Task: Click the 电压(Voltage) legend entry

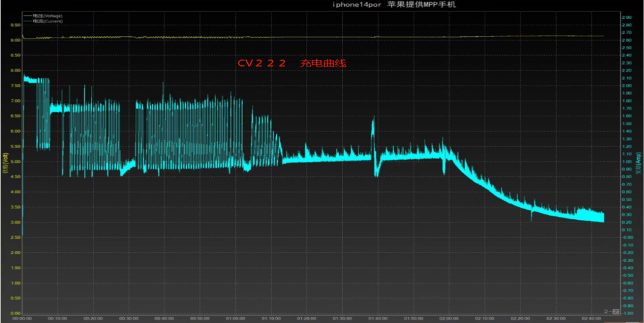Action: click(x=43, y=16)
